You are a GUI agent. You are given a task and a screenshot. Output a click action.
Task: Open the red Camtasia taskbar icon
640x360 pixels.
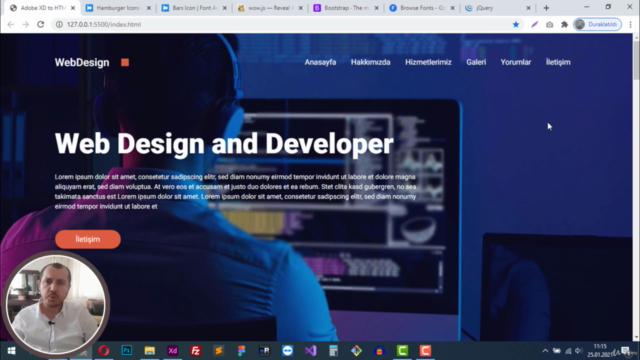pyautogui.click(x=425, y=351)
